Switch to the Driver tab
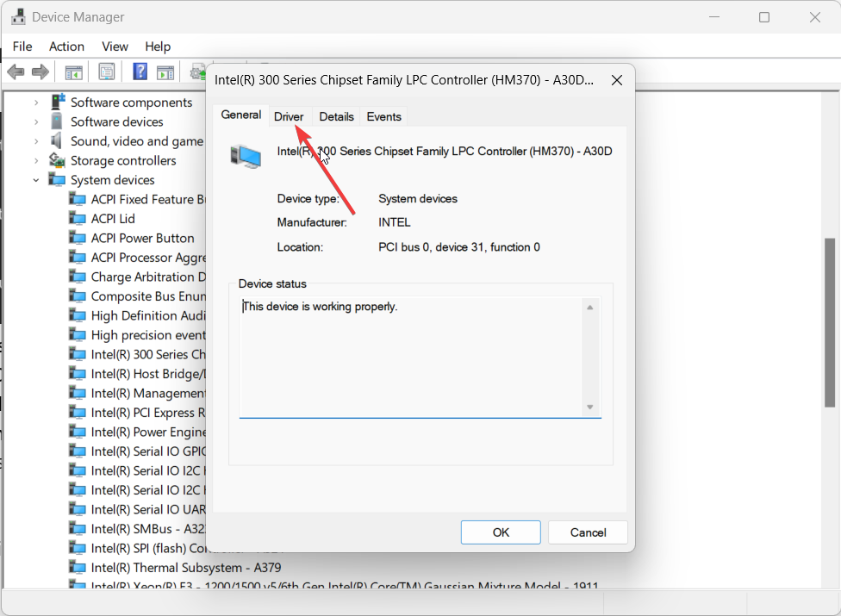841x616 pixels. tap(289, 116)
